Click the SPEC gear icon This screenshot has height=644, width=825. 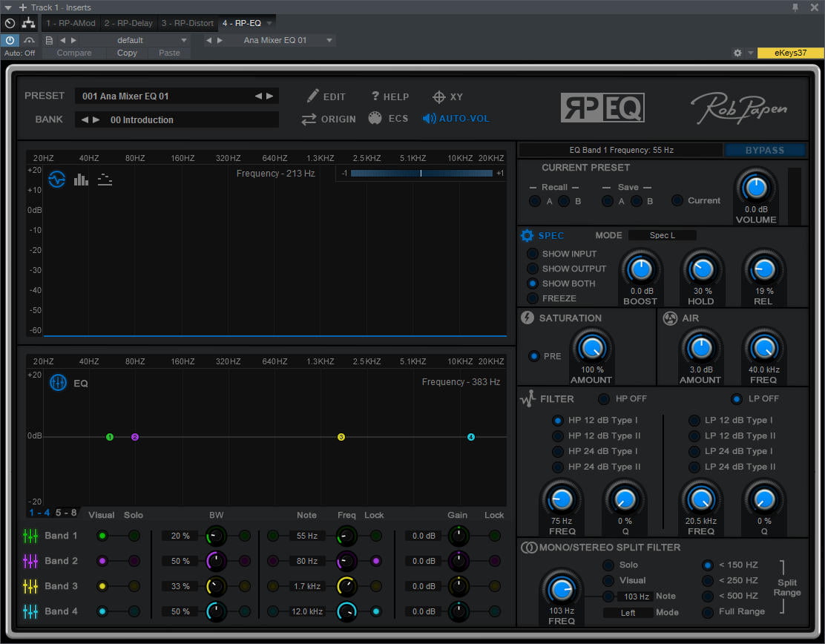pyautogui.click(x=527, y=235)
